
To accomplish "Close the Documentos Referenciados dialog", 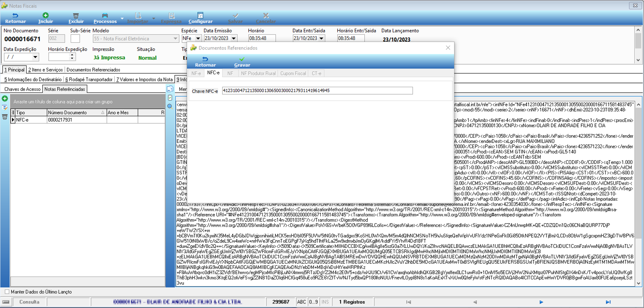I will (x=447, y=48).
